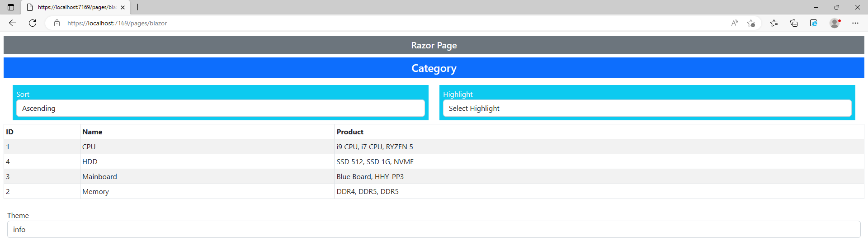
Task: Open a new tab with plus icon
Action: (x=138, y=7)
